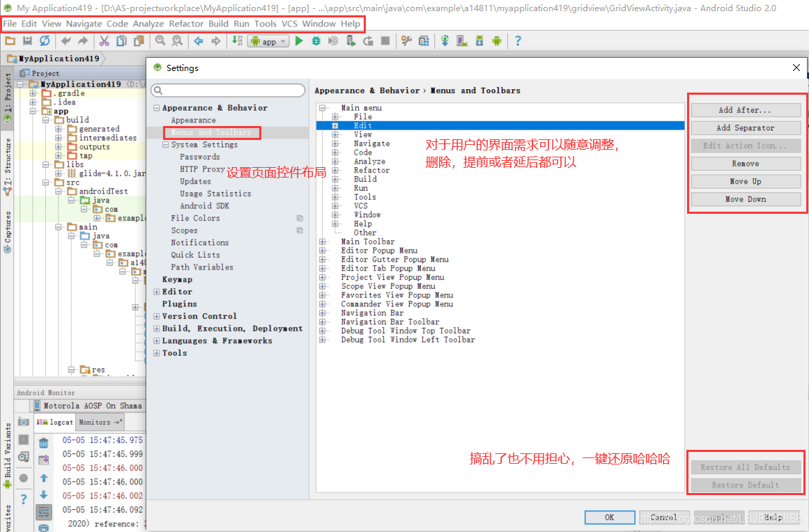
Task: Click the Add After... button
Action: tap(746, 110)
